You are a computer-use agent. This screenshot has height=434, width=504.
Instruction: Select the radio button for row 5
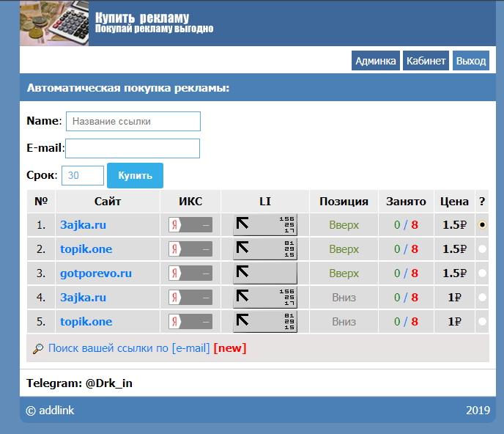(482, 322)
